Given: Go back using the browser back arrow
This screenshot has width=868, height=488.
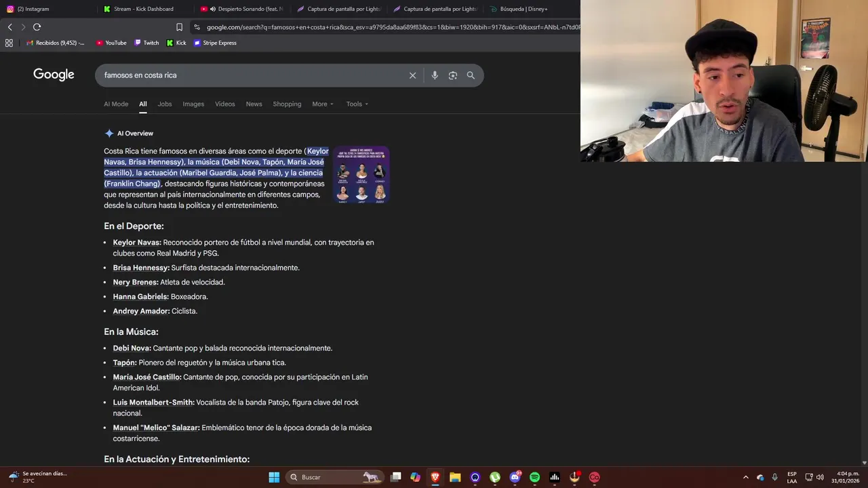Looking at the screenshot, I should tap(9, 27).
